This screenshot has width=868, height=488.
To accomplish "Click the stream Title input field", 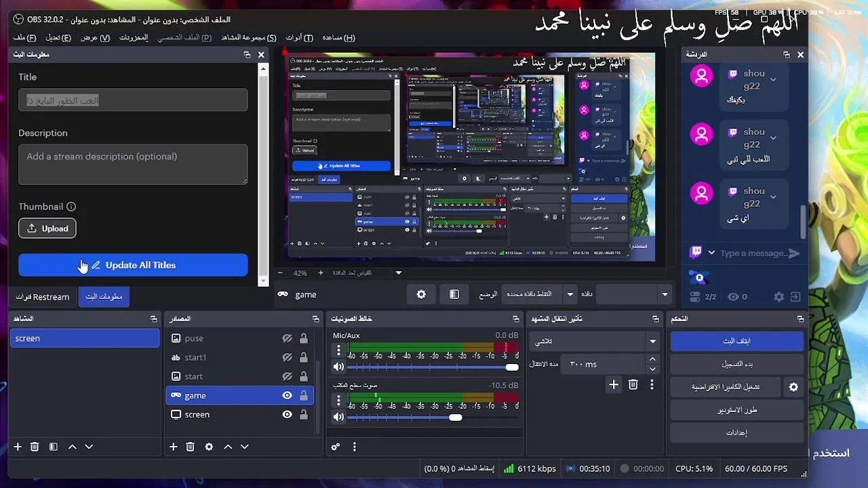I will tap(133, 100).
